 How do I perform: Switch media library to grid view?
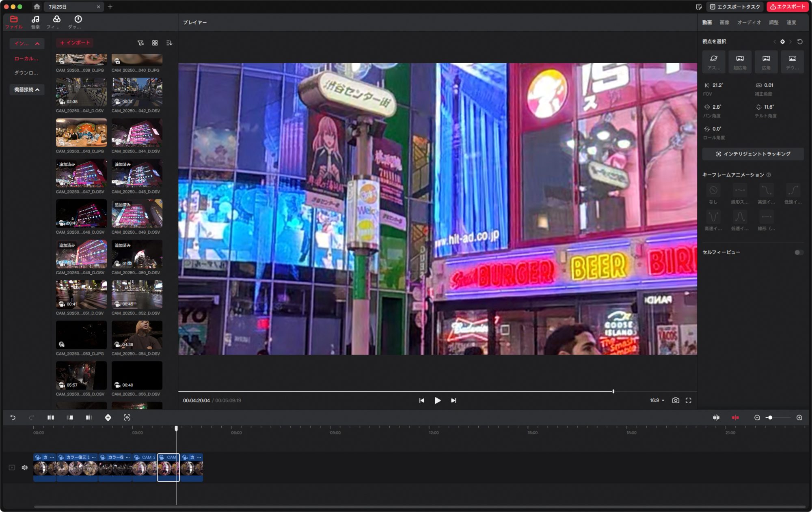155,43
